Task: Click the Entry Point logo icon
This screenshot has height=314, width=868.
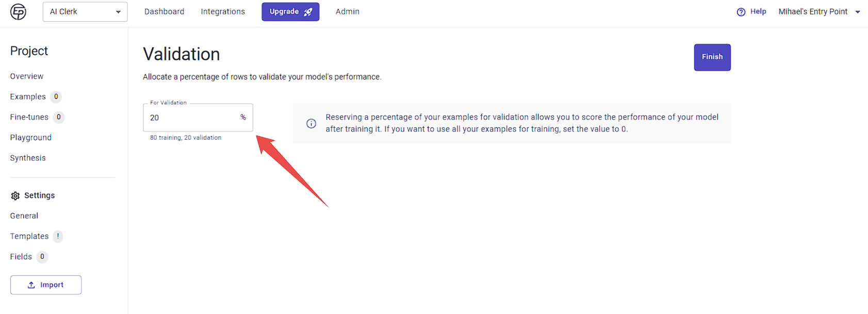Action: (18, 11)
